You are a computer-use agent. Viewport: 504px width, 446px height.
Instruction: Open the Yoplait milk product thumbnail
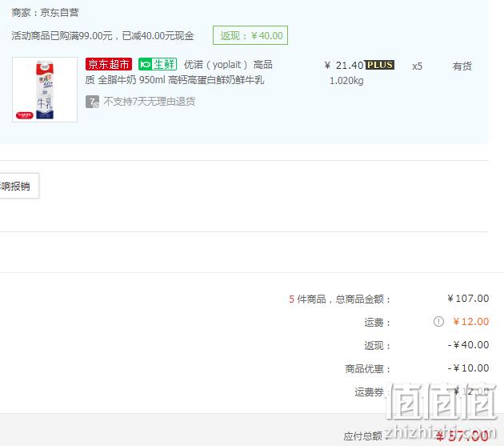45,90
